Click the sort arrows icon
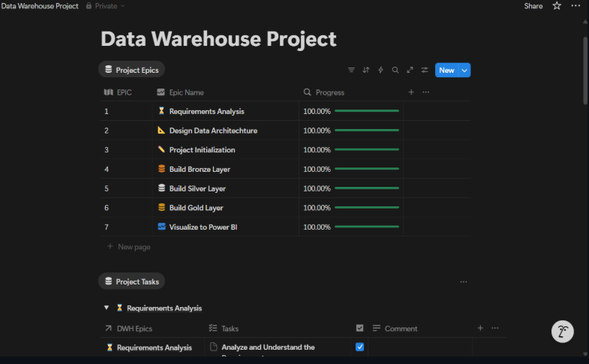589x364 pixels. click(x=366, y=71)
